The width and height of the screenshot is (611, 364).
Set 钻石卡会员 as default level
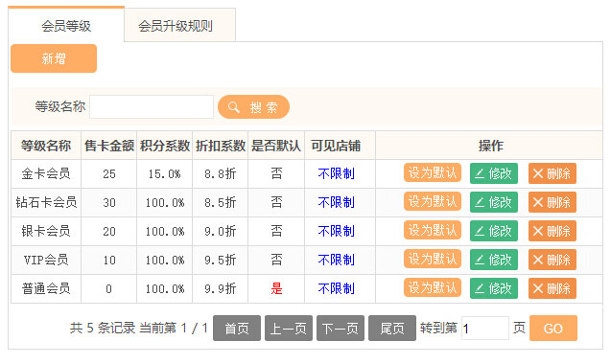pyautogui.click(x=433, y=202)
